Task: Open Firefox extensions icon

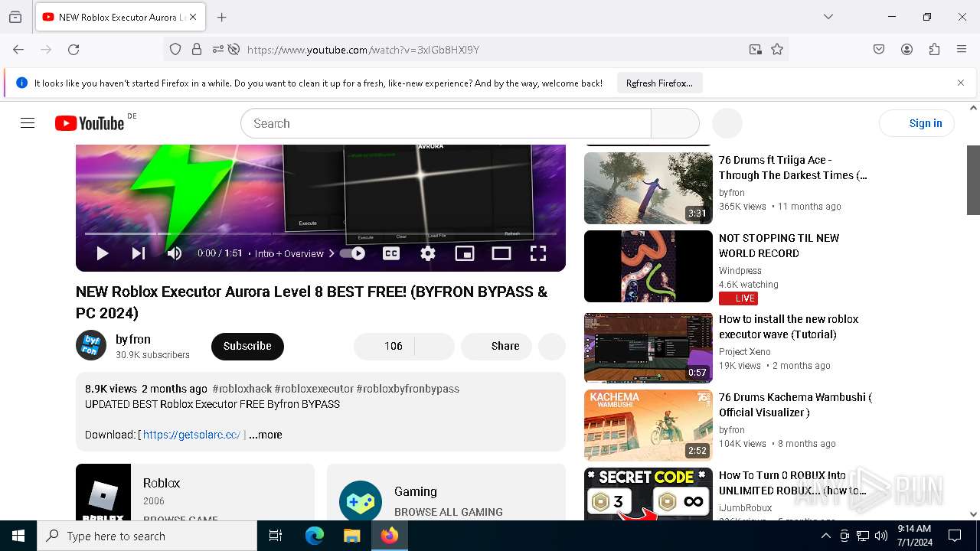Action: click(934, 49)
